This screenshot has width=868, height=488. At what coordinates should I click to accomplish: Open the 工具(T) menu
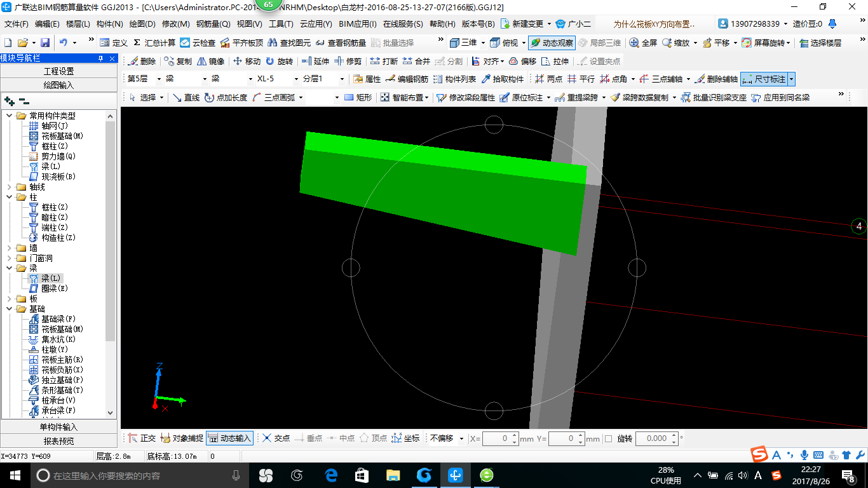pyautogui.click(x=281, y=24)
